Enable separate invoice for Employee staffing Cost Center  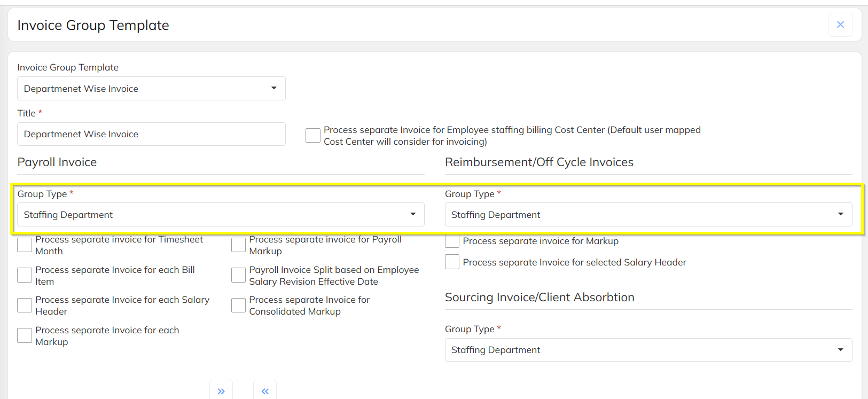click(313, 135)
